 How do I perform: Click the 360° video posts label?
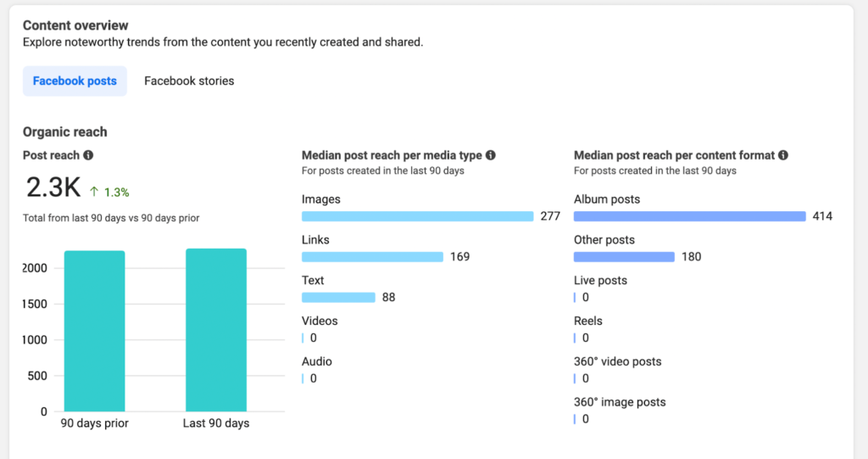(617, 361)
